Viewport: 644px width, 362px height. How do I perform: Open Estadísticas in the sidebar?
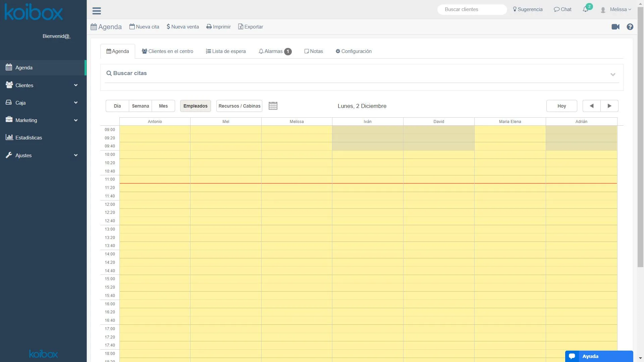tap(43, 138)
